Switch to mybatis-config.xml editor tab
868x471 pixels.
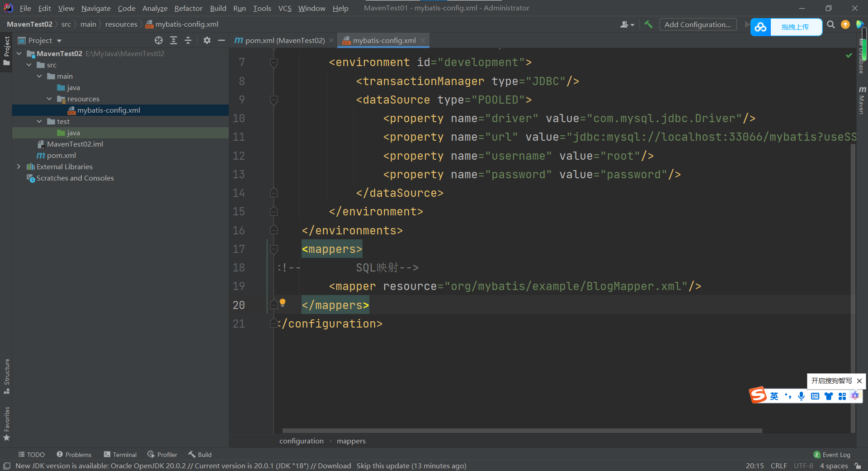(384, 40)
